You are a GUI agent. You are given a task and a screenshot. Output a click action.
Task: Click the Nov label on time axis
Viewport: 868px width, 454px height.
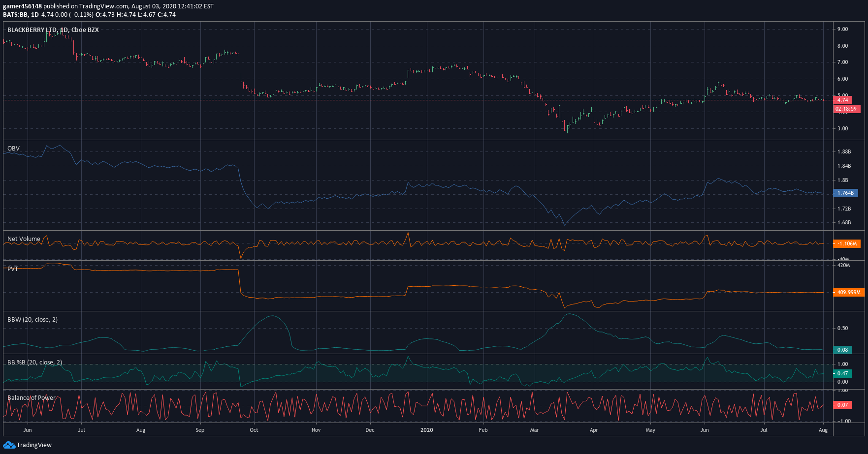click(x=316, y=430)
